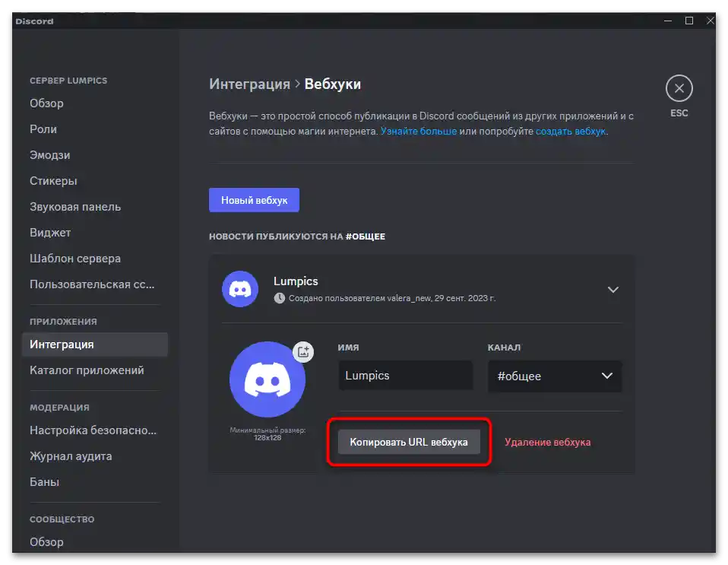
Task: Select Интеграция in the sidebar
Action: pyautogui.click(x=95, y=344)
